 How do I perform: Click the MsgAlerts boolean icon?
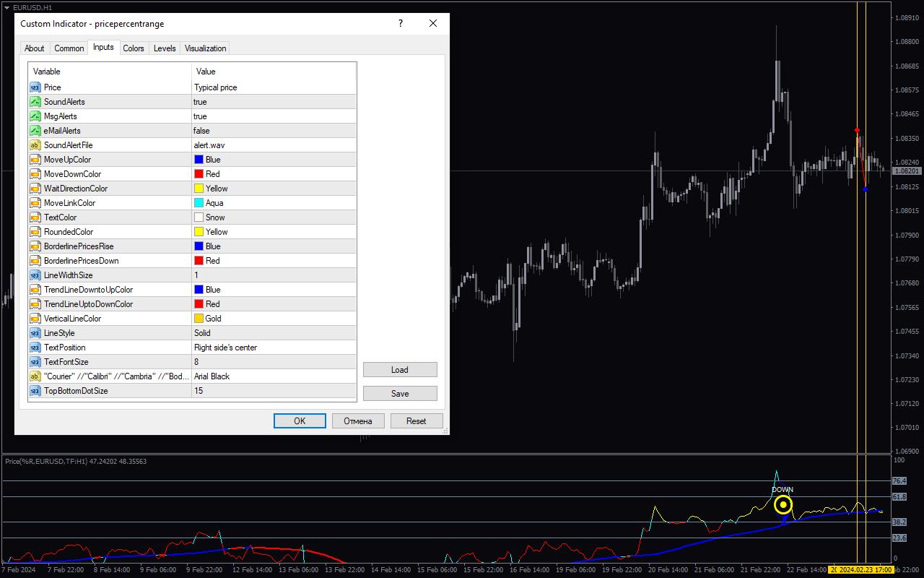coord(35,116)
